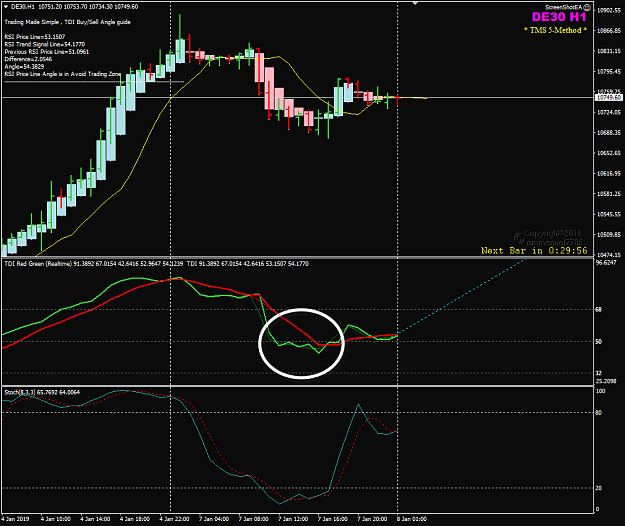Image resolution: width=625 pixels, height=526 pixels.
Task: Click the 10581.25 price scale value
Action: click(608, 194)
